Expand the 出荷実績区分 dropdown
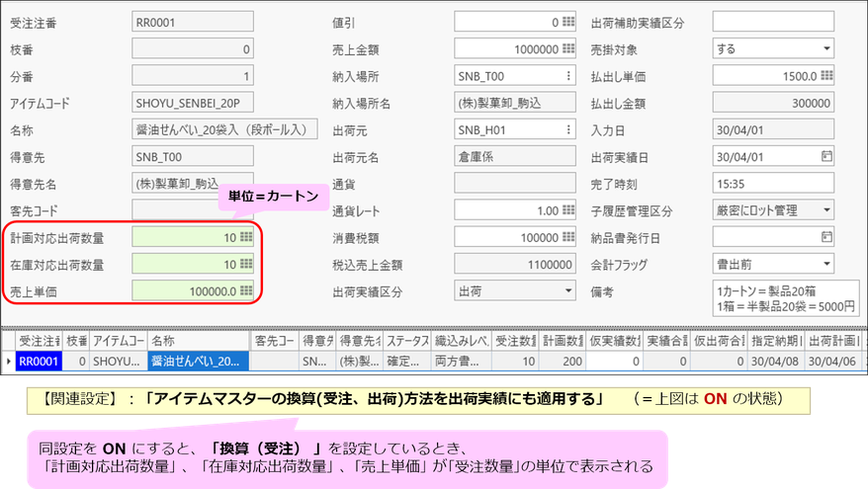 (568, 291)
